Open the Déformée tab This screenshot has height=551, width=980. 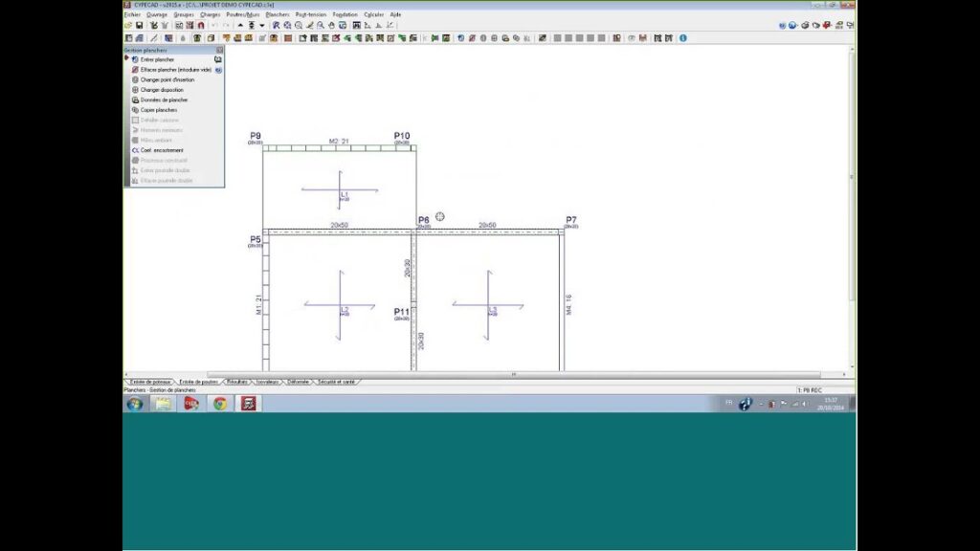(298, 382)
